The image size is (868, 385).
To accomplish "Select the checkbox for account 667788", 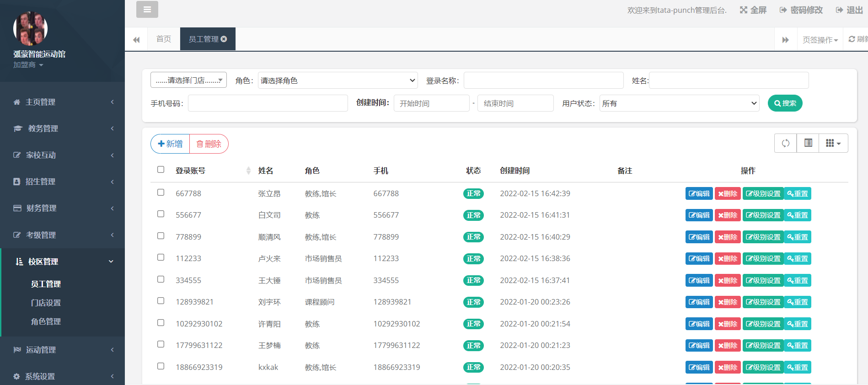I will point(161,192).
